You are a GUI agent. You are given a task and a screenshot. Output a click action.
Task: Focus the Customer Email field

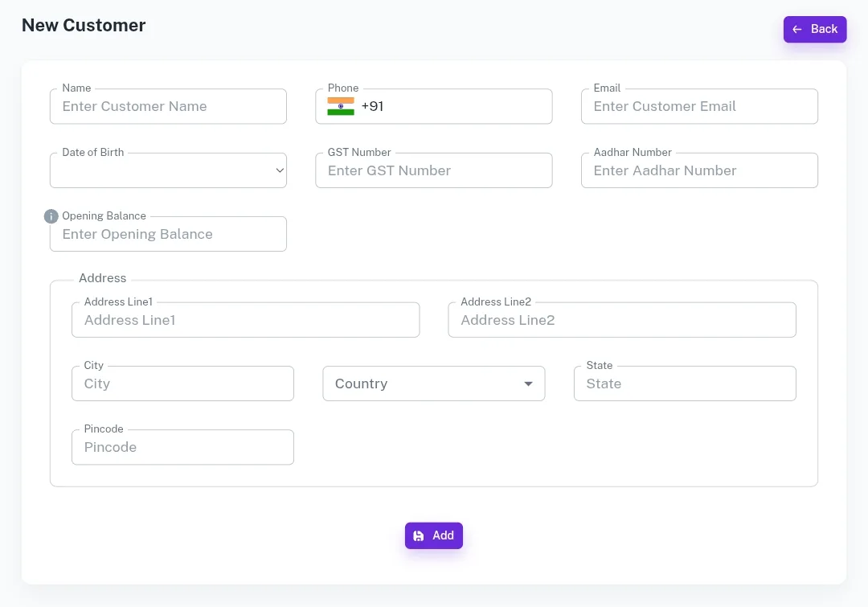pyautogui.click(x=700, y=106)
